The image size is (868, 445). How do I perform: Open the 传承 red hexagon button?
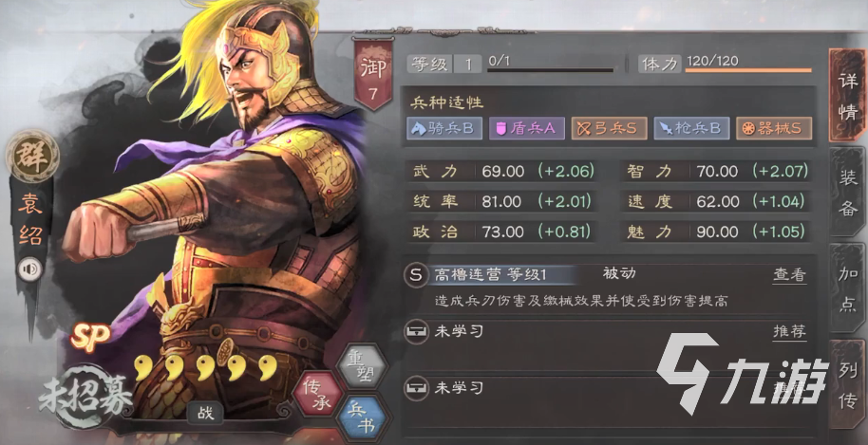pyautogui.click(x=317, y=393)
